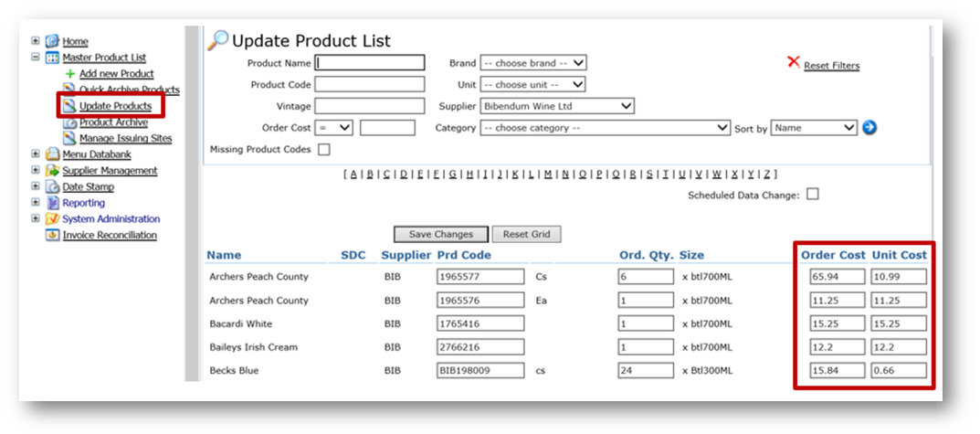Screen dimensions: 980x434
Task: Click the Update Products pencil icon
Action: point(69,106)
